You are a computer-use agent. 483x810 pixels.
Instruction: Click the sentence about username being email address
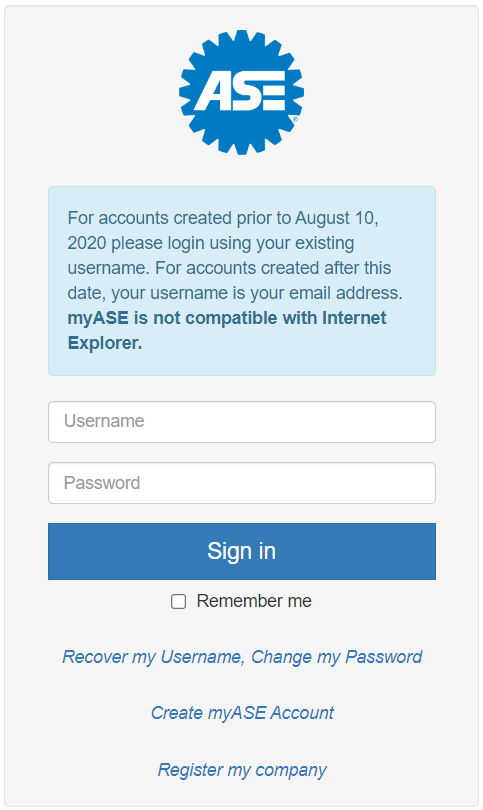click(x=235, y=281)
